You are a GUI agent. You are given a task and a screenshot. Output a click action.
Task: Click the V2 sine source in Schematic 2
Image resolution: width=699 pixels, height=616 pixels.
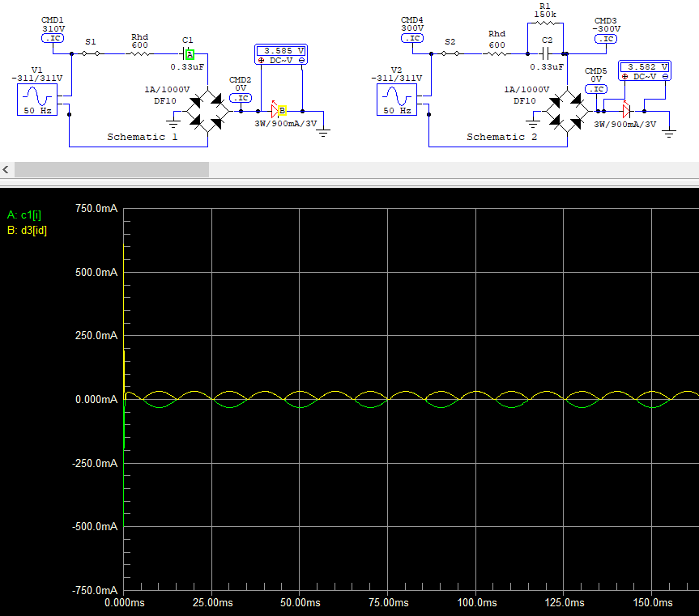click(397, 100)
